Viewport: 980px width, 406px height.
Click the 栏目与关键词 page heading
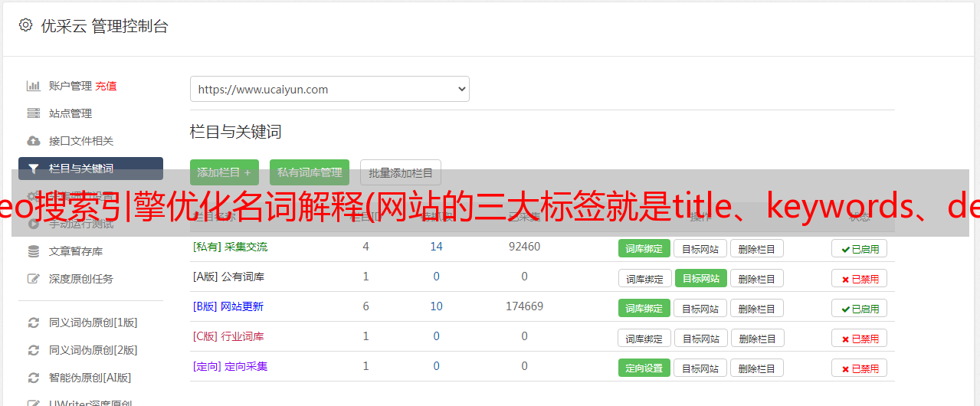[x=235, y=132]
